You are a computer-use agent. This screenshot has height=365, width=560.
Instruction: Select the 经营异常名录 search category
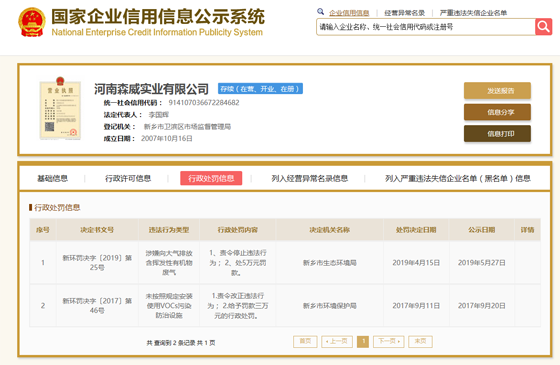coord(404,13)
